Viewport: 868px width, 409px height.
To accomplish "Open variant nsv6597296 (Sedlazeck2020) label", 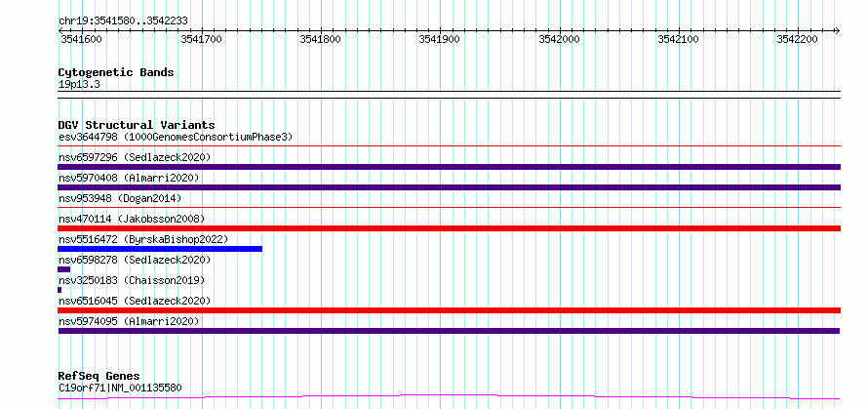I will [x=135, y=157].
